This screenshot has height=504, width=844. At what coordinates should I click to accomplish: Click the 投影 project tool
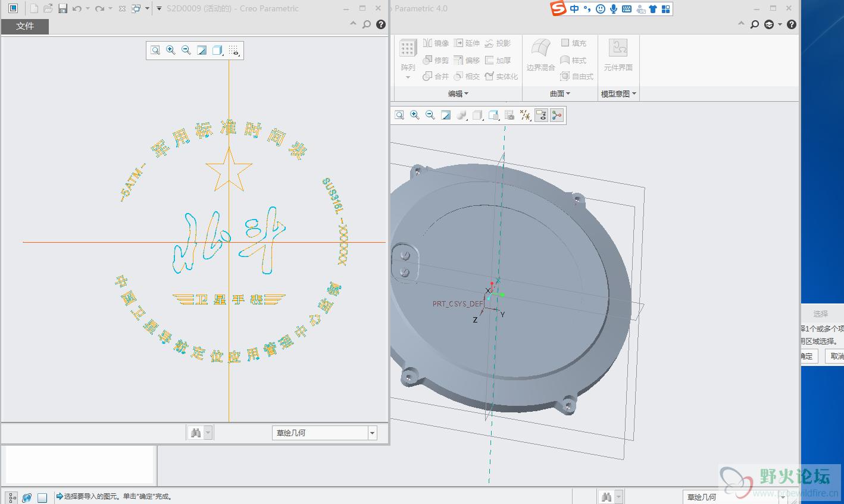tap(498, 43)
